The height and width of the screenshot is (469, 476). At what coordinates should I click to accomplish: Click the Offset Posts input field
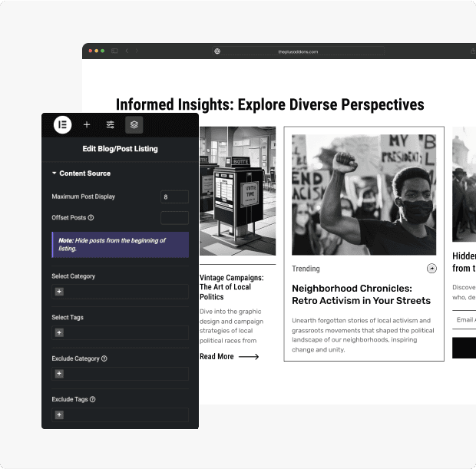coord(174,218)
